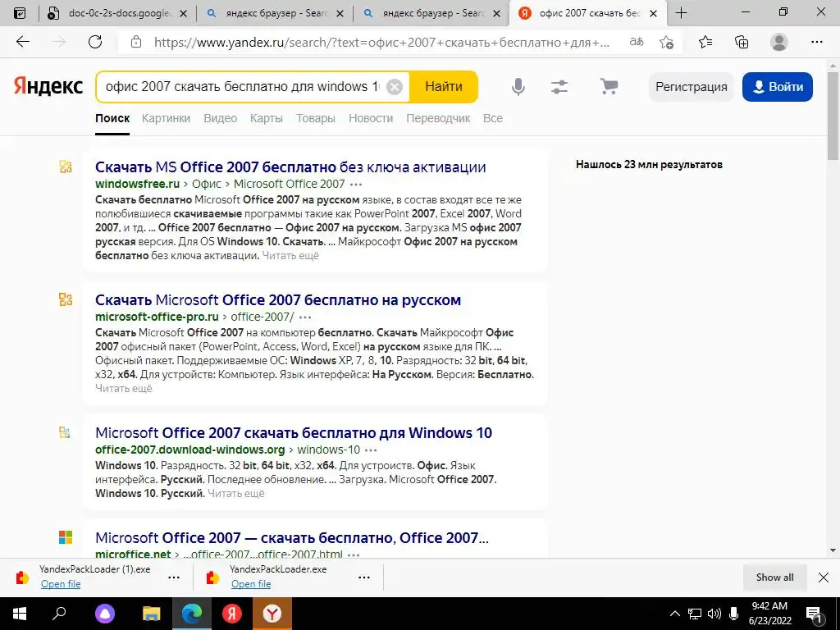Image resolution: width=840 pixels, height=630 pixels.
Task: Open the Collections icon
Action: (x=742, y=42)
